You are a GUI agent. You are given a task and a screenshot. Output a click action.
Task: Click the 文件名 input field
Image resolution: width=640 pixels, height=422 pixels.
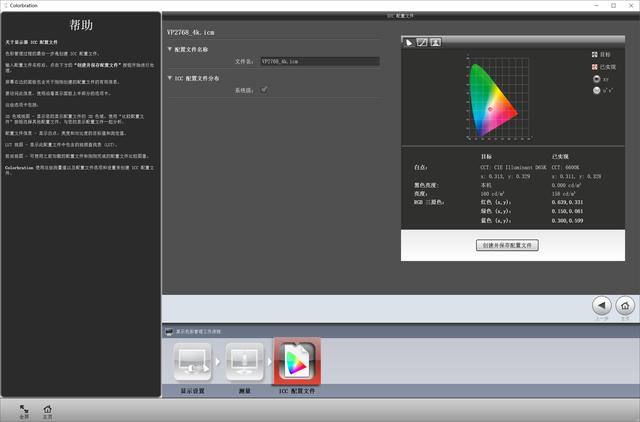point(318,61)
